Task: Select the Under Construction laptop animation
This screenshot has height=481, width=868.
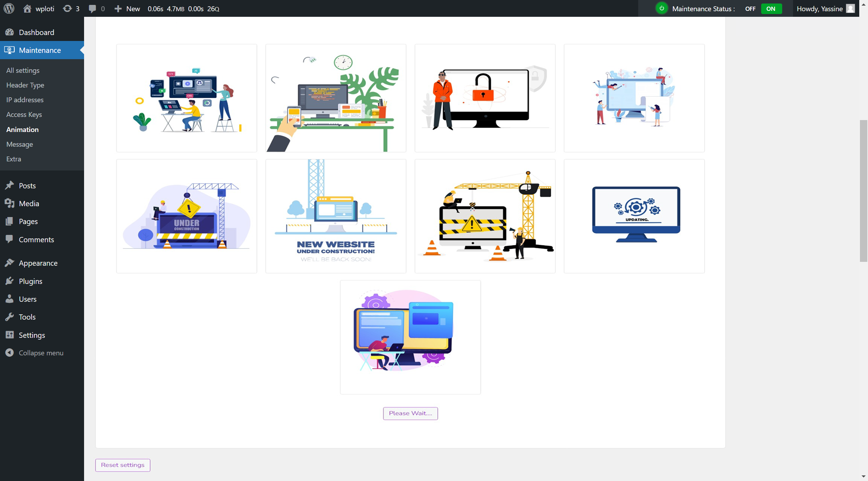Action: (x=187, y=216)
